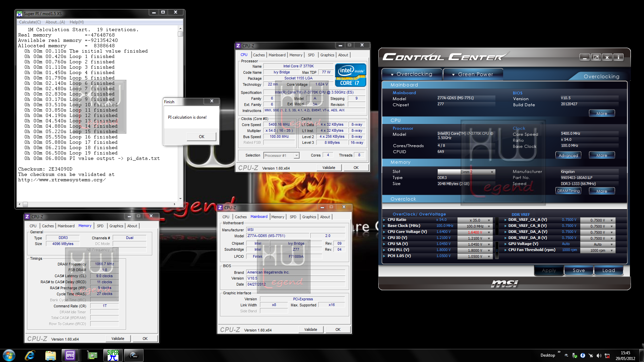Launch Internet Explorer from the taskbar
The width and height of the screenshot is (644, 362).
(x=30, y=355)
